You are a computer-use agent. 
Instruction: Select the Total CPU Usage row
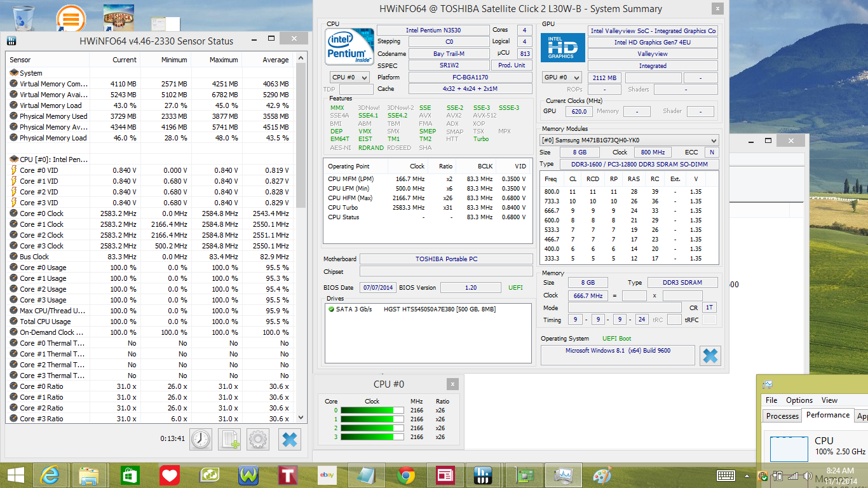150,322
